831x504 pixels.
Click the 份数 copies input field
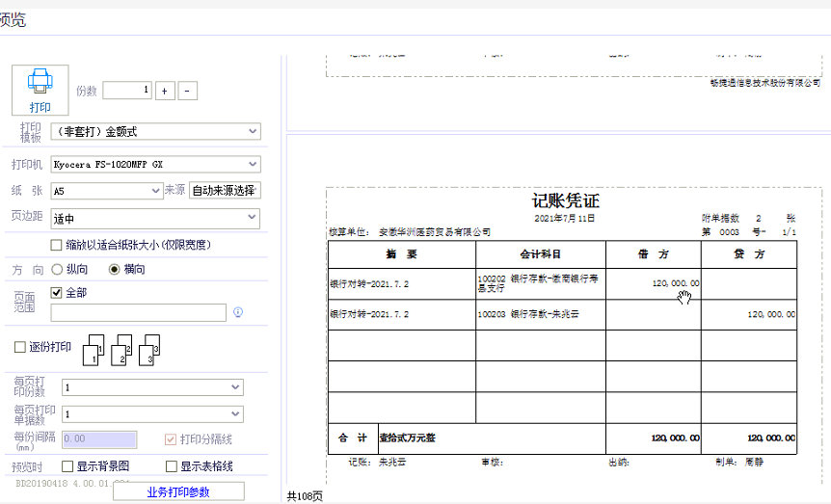[x=127, y=91]
